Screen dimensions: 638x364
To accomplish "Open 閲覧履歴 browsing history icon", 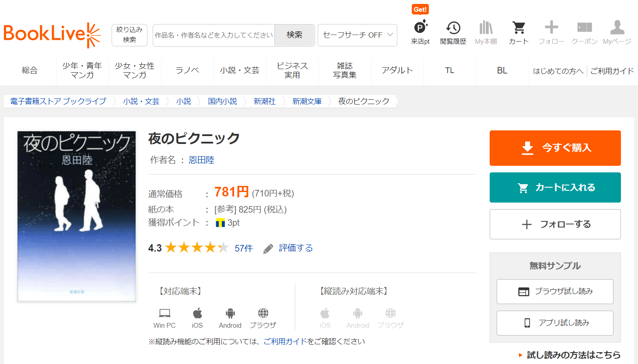I will point(453,28).
